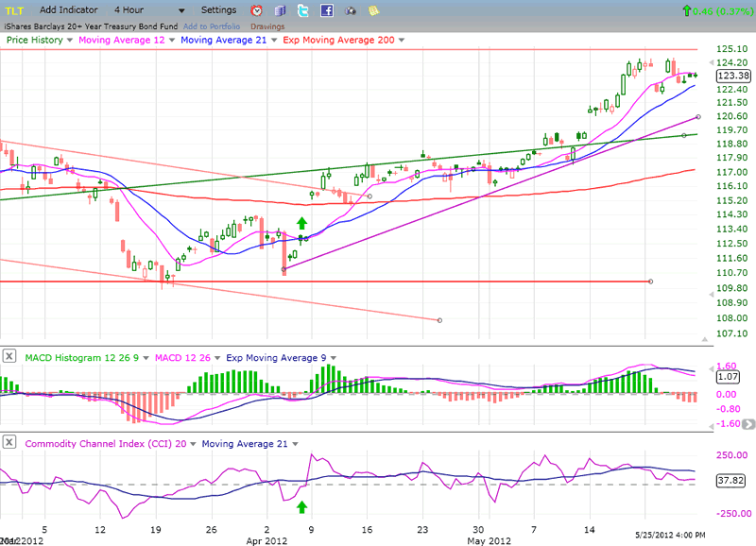The height and width of the screenshot is (546, 756).
Task: Open the yellow sticky note icon
Action: point(373,10)
